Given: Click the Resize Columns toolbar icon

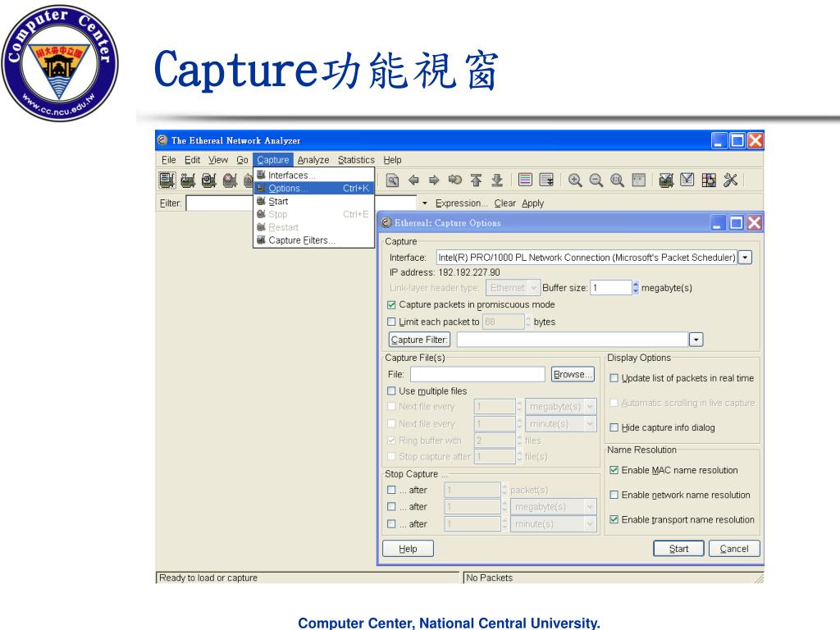Looking at the screenshot, I should (x=638, y=180).
